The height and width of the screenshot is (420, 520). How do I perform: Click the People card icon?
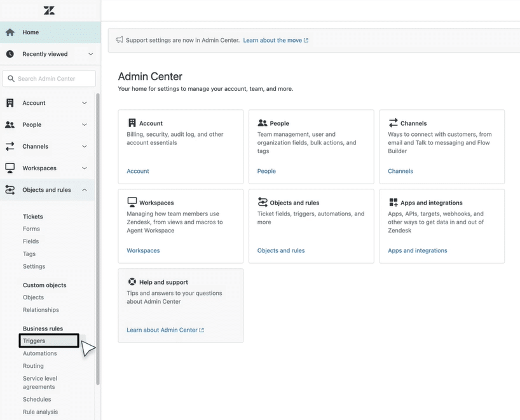tap(263, 123)
